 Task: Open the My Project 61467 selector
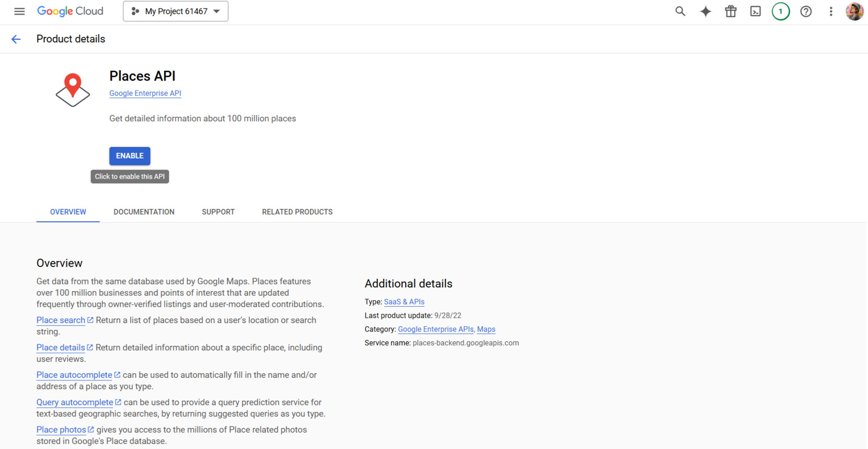pyautogui.click(x=176, y=11)
